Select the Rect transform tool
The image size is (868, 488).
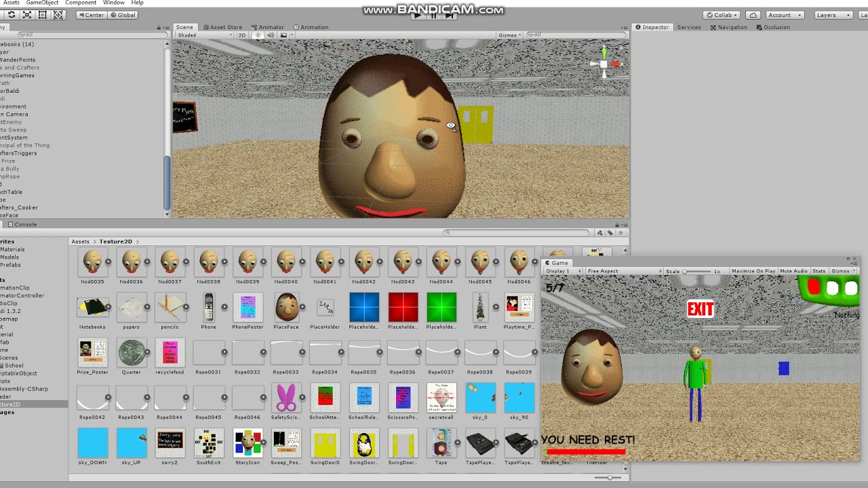click(43, 15)
